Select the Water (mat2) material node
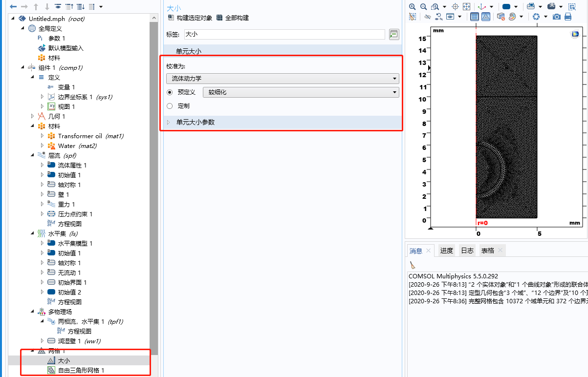This screenshot has height=377, width=588. (77, 146)
